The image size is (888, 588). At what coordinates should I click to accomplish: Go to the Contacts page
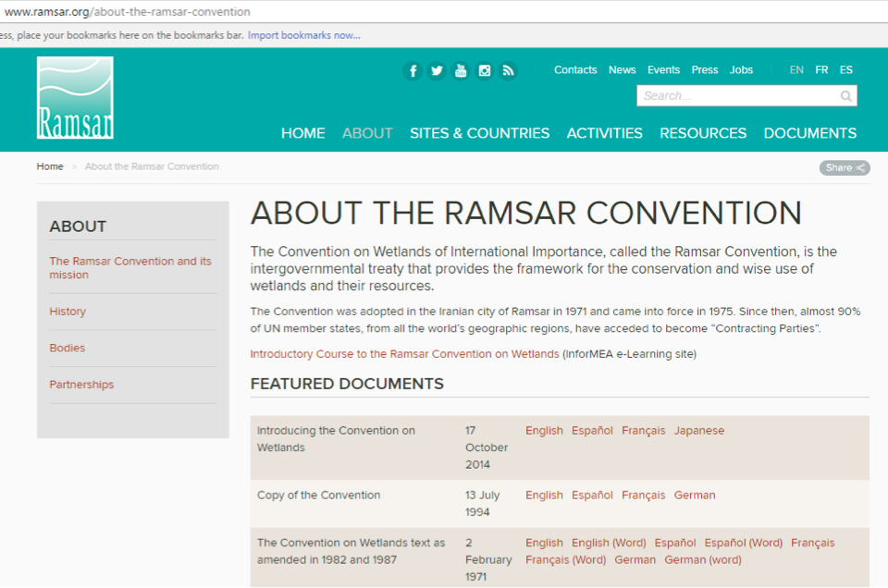(575, 69)
